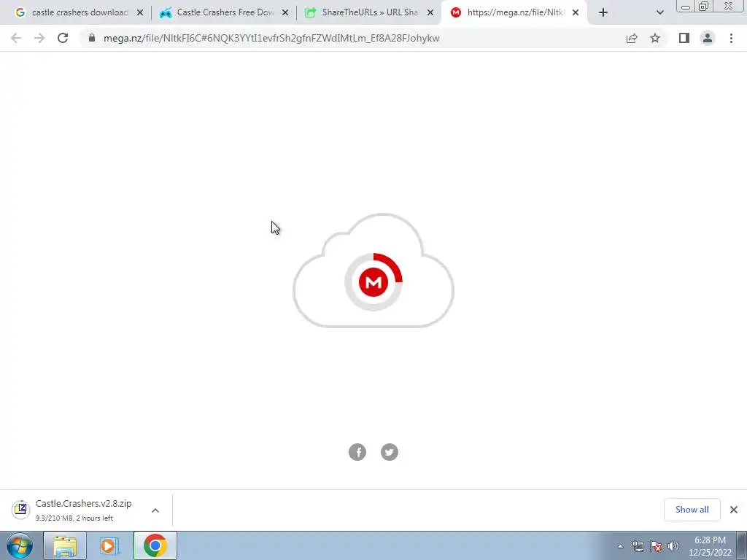Open the tab search dropdown arrow

[x=659, y=13]
